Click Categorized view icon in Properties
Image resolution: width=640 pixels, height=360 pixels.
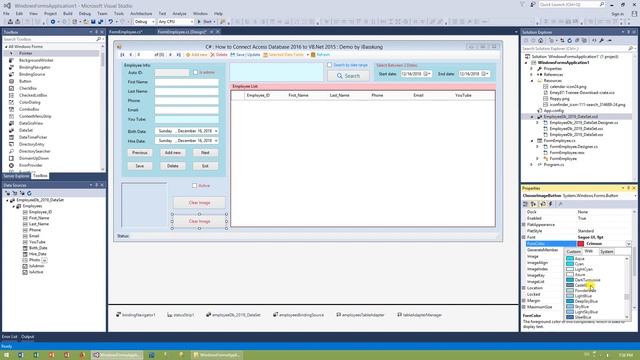[x=526, y=204]
